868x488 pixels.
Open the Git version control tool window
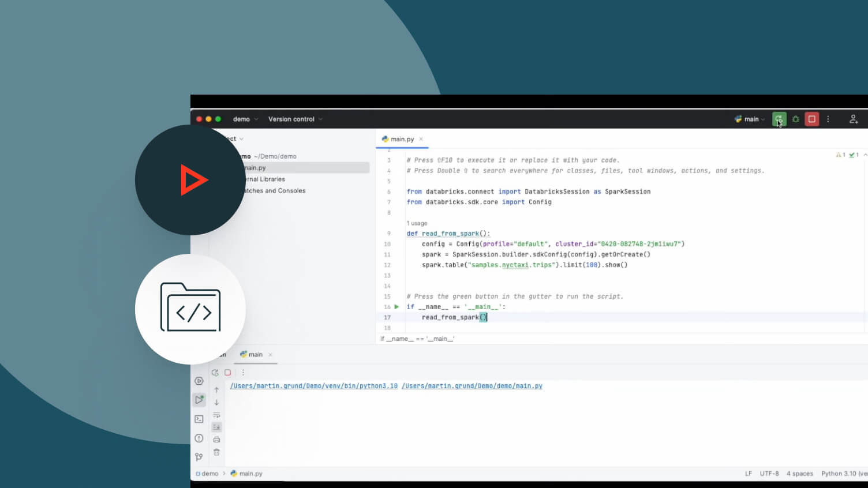point(199,457)
